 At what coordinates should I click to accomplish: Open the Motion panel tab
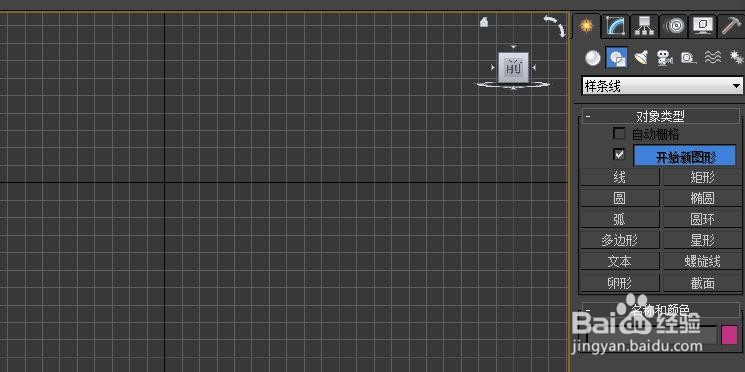pos(673,26)
